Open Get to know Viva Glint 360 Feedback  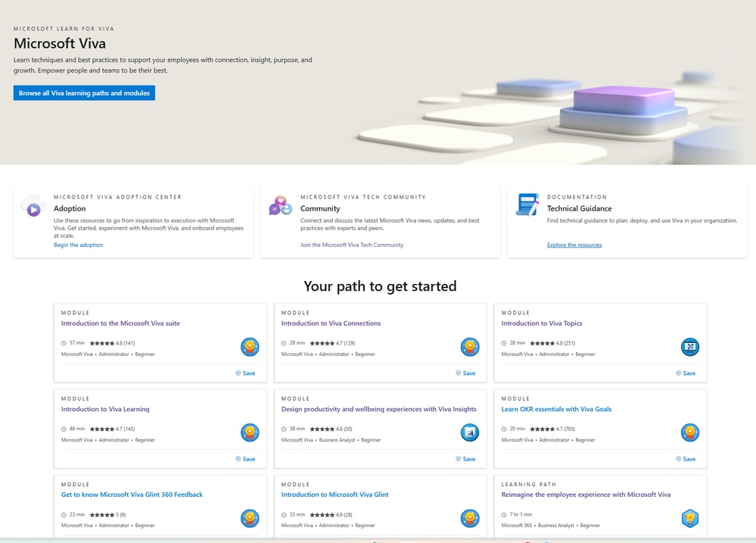[x=132, y=495]
